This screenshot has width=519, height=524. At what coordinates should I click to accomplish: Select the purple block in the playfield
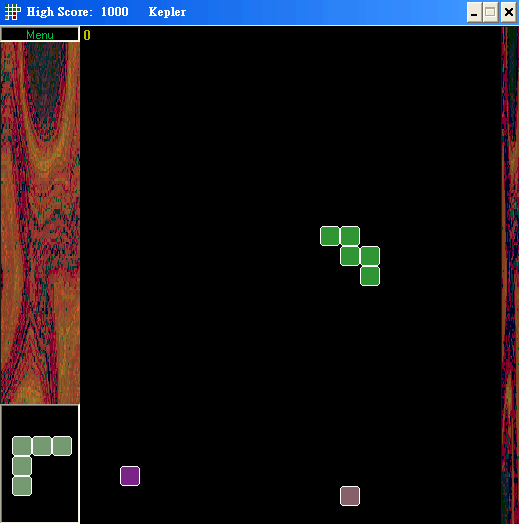pyautogui.click(x=130, y=476)
